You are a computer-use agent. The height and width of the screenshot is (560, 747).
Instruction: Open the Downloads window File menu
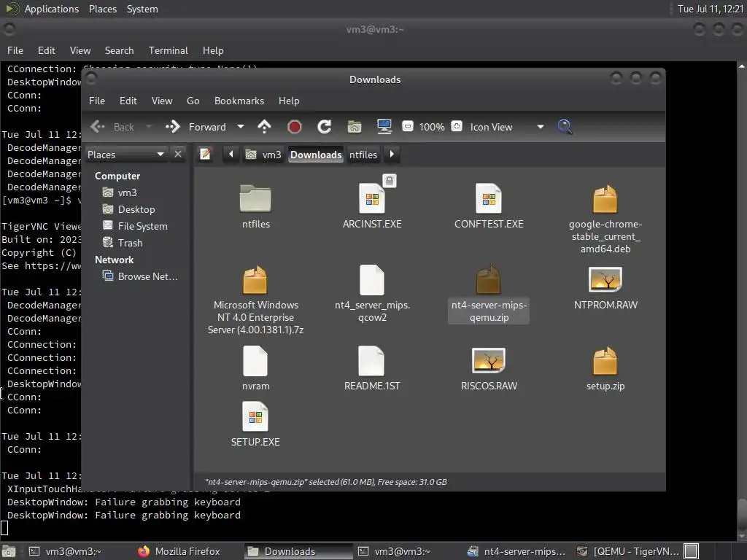point(97,101)
